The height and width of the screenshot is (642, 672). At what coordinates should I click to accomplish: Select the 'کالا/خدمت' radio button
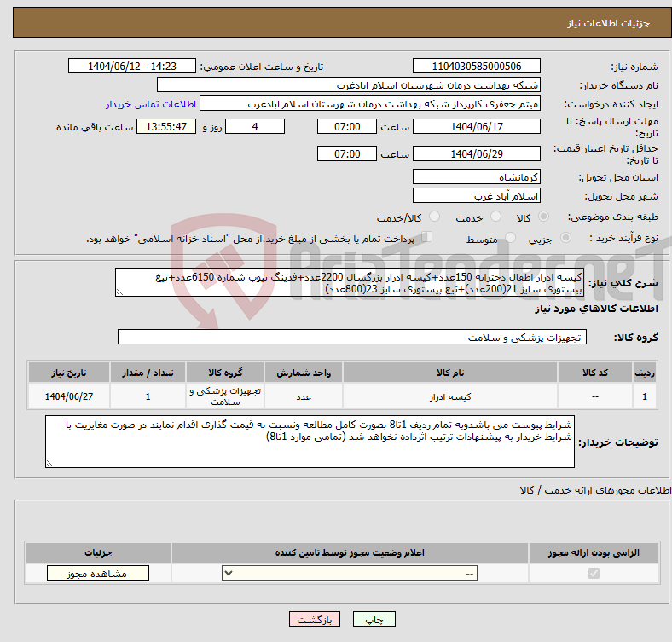(x=434, y=218)
